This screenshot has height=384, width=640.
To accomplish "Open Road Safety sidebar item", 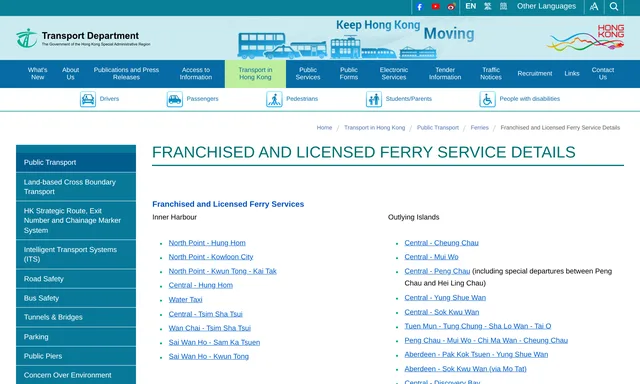I will (76, 279).
